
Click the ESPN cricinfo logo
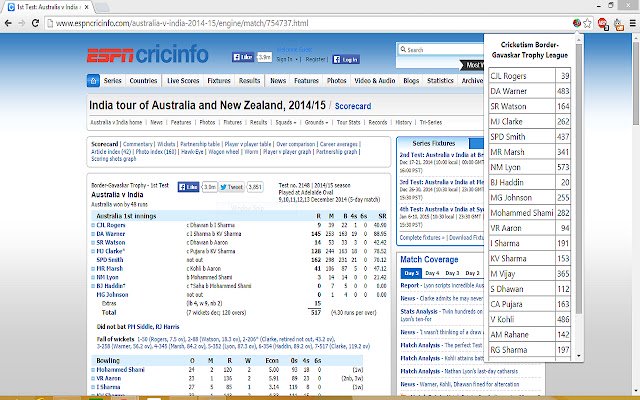tap(147, 54)
